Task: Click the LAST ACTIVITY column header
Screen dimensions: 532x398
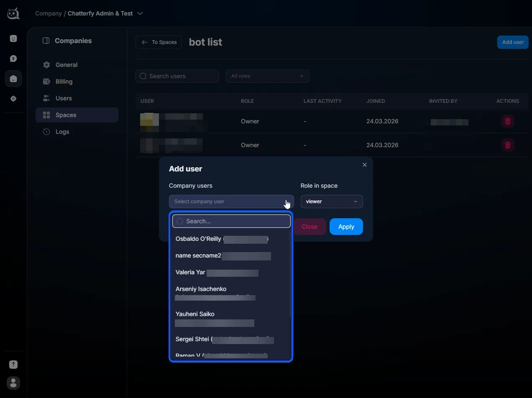Action: pos(322,101)
